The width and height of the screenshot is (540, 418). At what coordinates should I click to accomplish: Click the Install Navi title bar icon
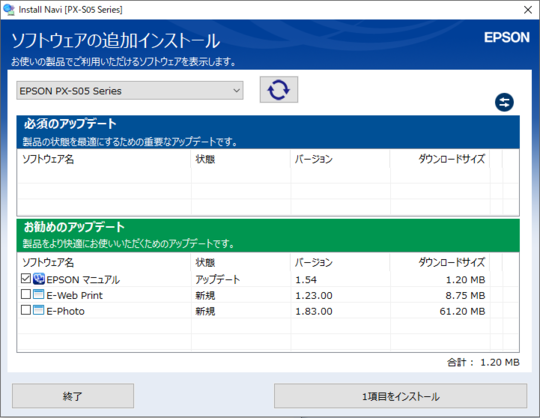tap(9, 9)
